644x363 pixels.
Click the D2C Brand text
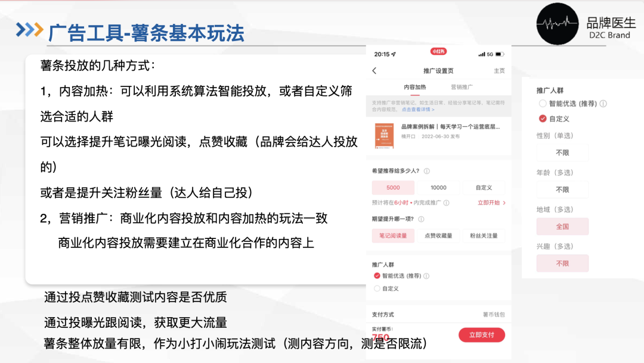609,35
